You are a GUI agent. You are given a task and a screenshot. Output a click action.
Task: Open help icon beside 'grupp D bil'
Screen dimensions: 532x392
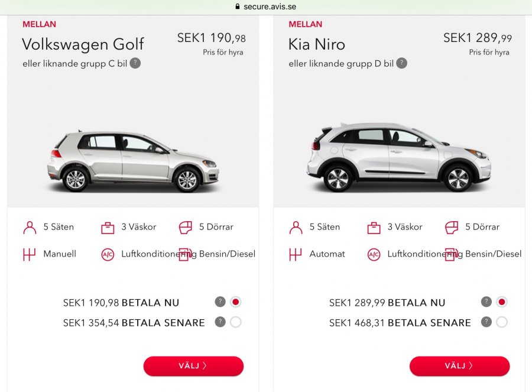pyautogui.click(x=402, y=63)
